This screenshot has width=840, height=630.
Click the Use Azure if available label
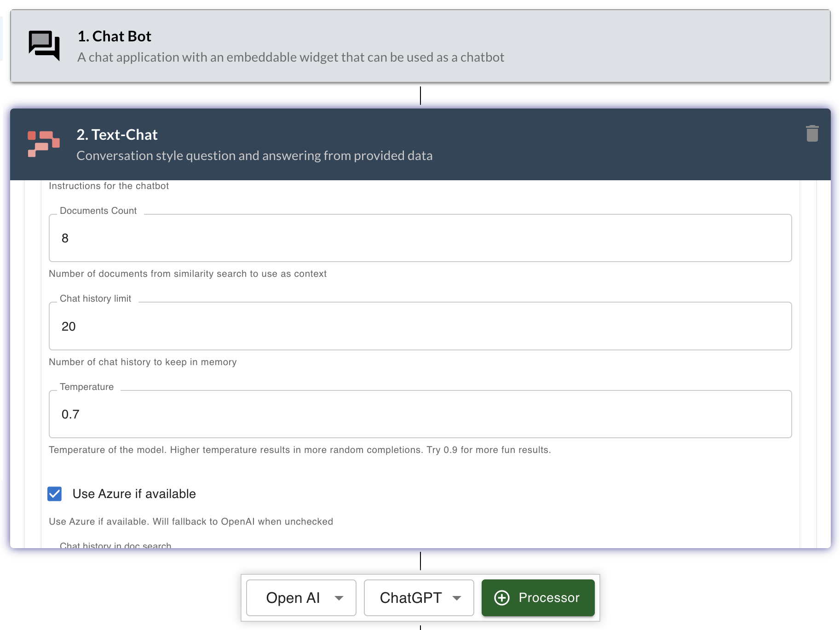(x=134, y=494)
